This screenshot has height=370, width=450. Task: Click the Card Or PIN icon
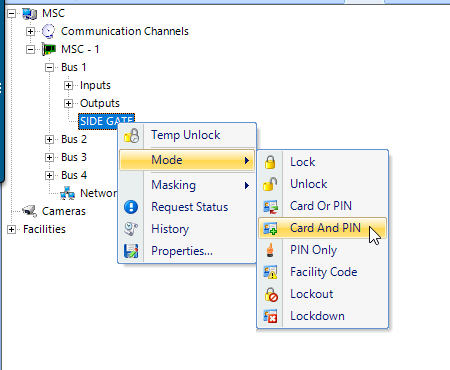coord(270,206)
